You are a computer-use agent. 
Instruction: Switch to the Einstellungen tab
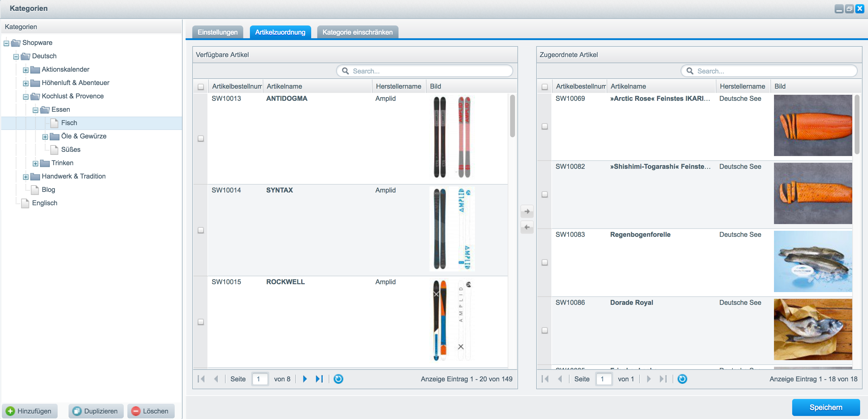pos(217,32)
